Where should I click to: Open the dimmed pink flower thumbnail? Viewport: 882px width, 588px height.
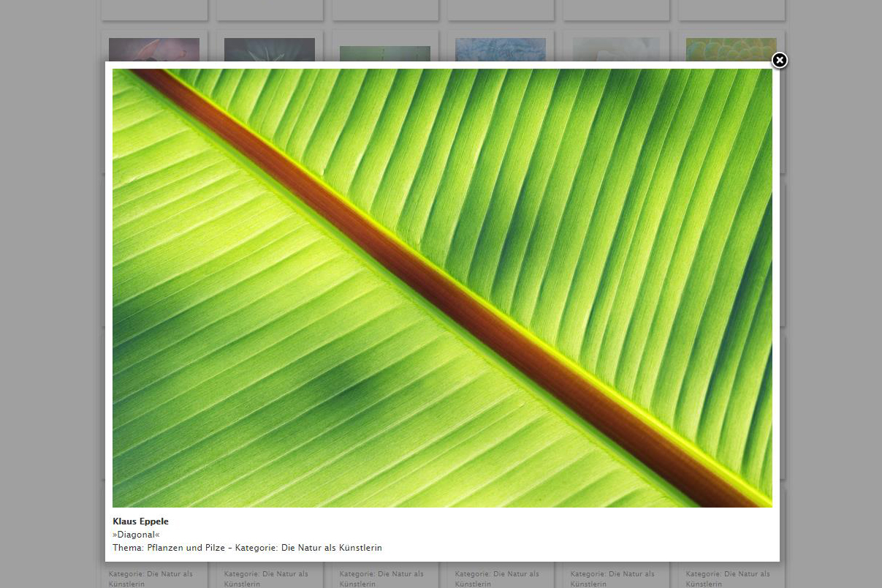point(153,50)
